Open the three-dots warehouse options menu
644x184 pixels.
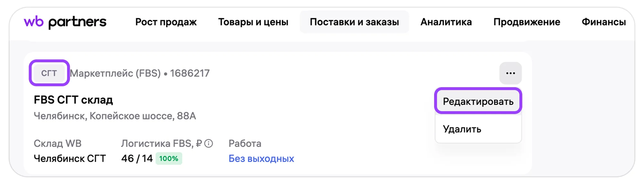point(510,73)
